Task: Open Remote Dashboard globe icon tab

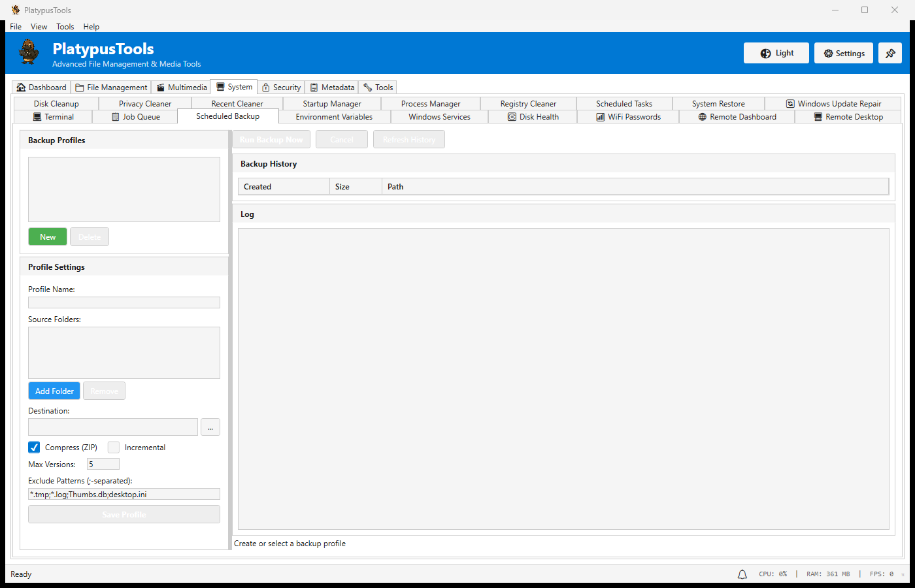Action: pos(702,117)
